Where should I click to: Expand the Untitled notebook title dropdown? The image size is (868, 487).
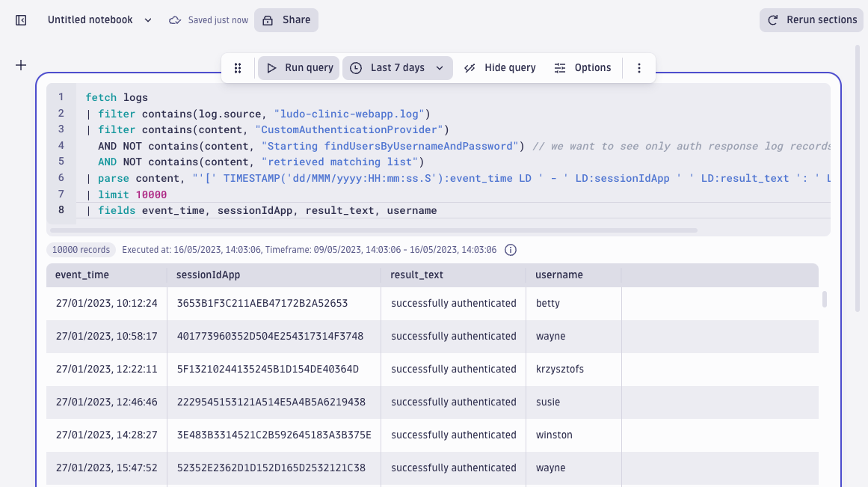coord(147,20)
